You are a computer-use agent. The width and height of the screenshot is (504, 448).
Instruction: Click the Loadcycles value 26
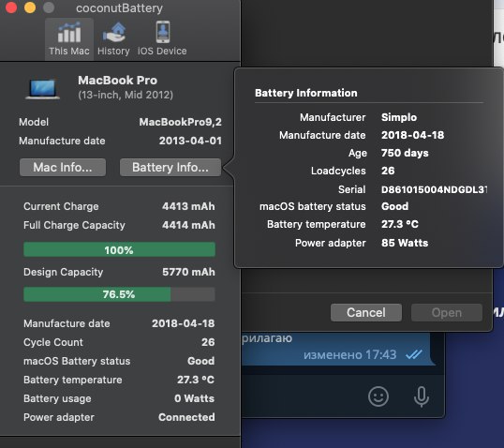click(x=388, y=171)
